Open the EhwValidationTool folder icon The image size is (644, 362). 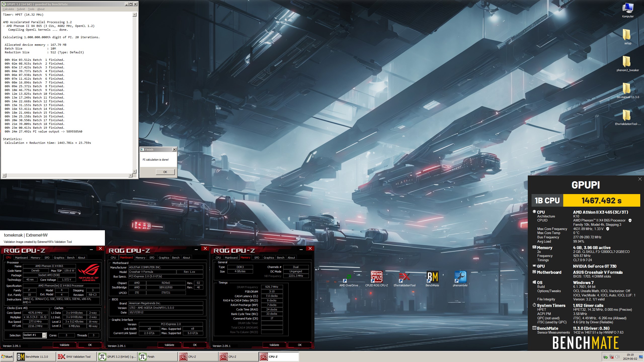[x=628, y=117]
